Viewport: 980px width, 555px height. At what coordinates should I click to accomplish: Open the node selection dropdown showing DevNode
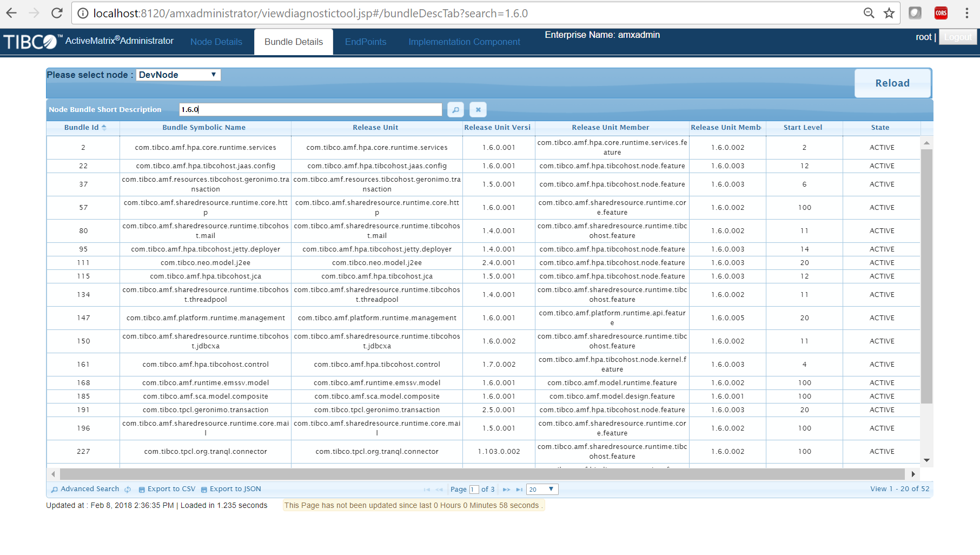178,75
